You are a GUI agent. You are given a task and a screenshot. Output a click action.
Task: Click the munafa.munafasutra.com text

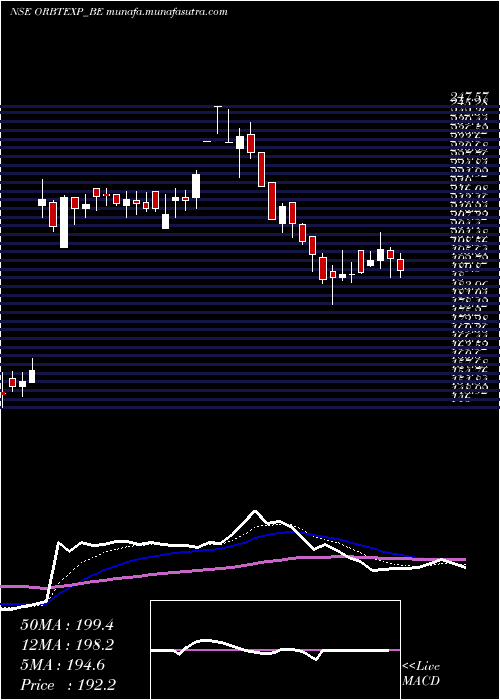point(167,12)
